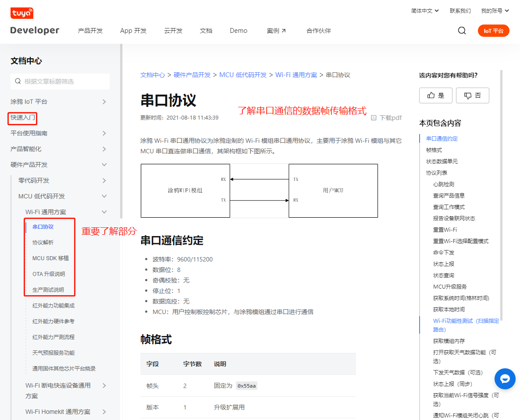This screenshot has height=420, width=520.
Task: Click the thumbs-down 否 button
Action: coord(472,95)
